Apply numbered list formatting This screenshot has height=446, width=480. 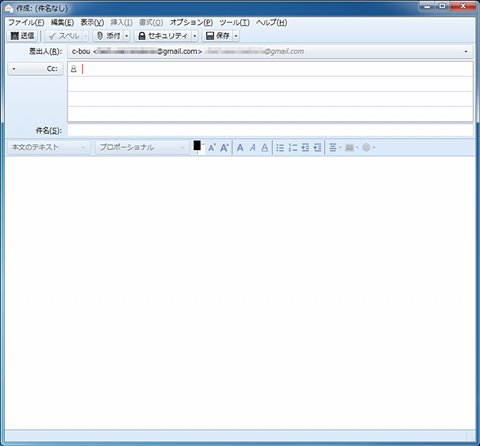[x=293, y=147]
